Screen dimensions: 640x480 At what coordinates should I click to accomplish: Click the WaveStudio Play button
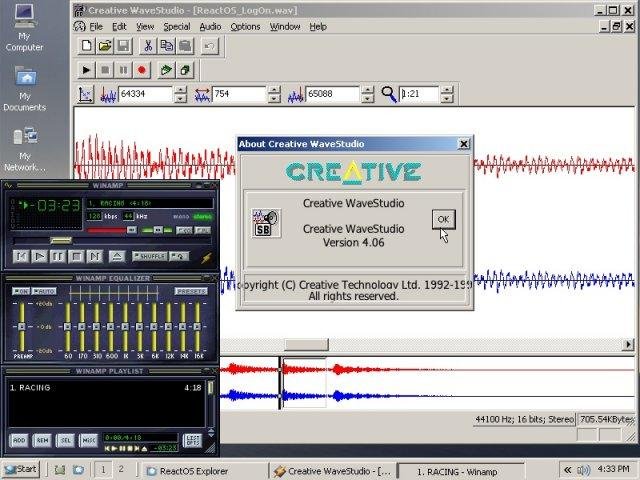(86, 70)
